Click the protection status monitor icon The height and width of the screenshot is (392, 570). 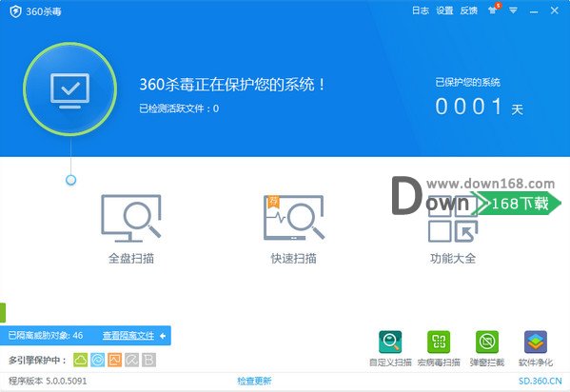[x=69, y=89]
